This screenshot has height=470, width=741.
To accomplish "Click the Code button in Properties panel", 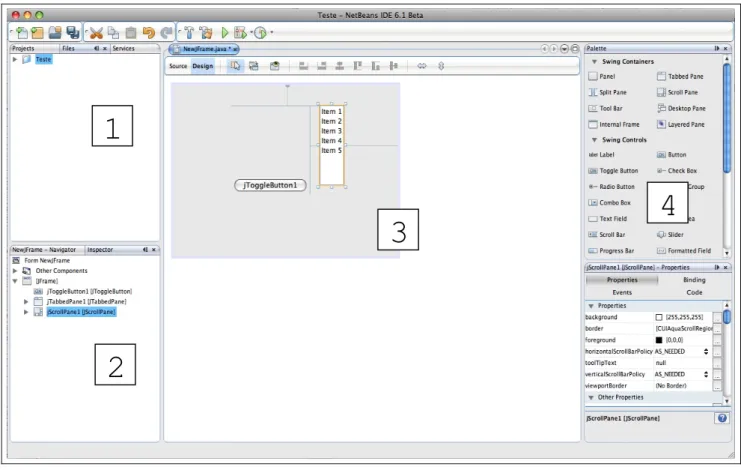I will (694, 292).
